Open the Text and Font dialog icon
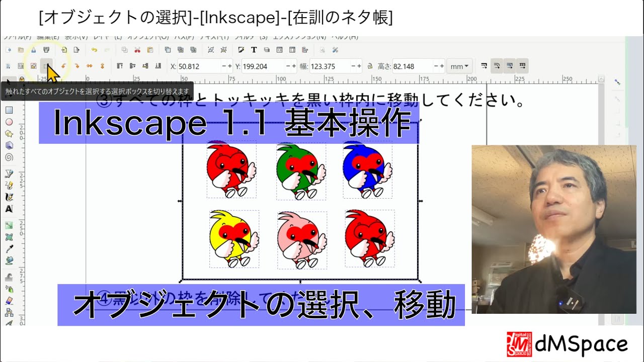Screen dimensions: 644x362 pos(254,50)
